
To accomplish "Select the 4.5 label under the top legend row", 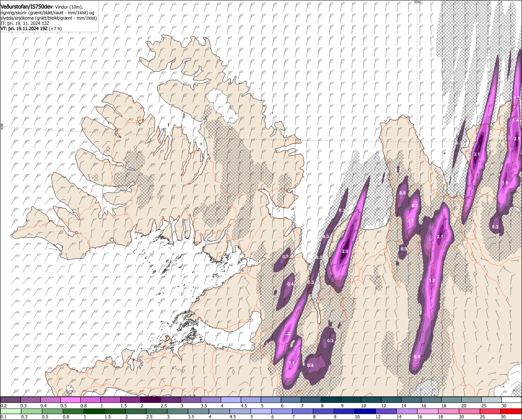I will pos(244,405).
